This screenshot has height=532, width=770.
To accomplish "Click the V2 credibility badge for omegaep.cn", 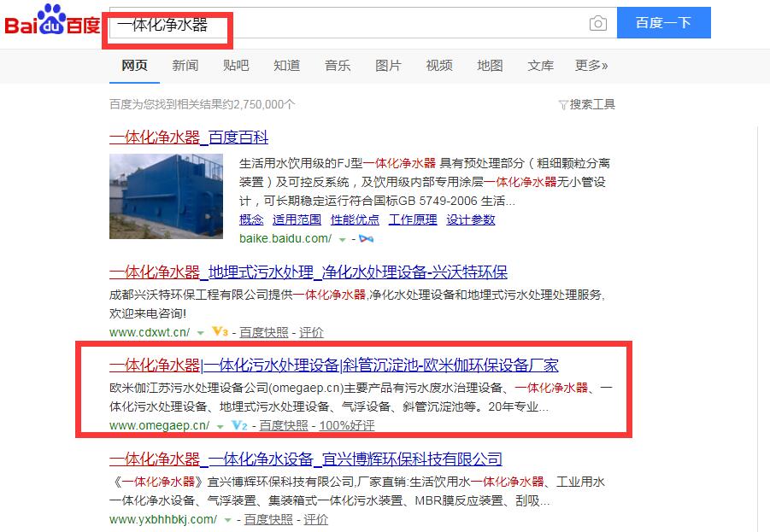I will (239, 425).
